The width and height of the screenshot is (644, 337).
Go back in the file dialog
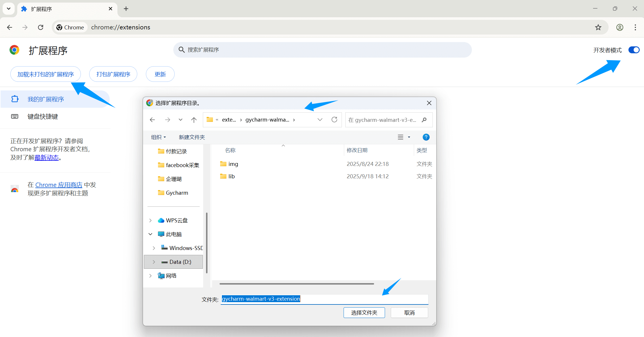coord(153,120)
